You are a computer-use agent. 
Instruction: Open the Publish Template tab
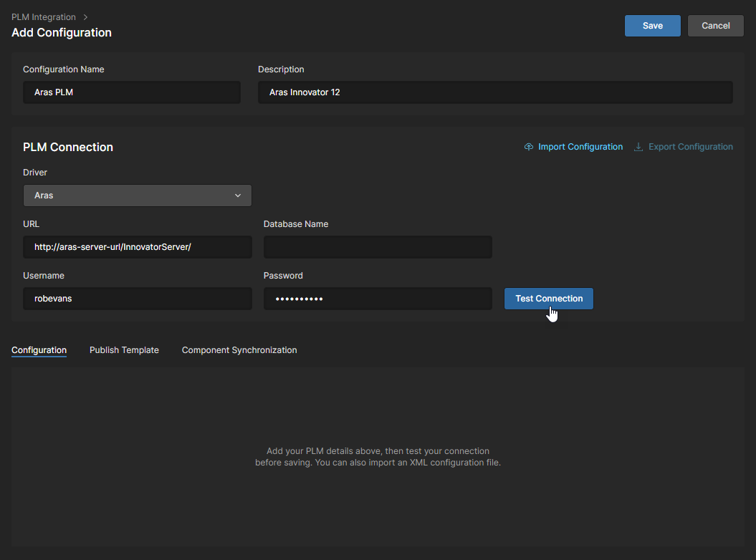coord(124,350)
